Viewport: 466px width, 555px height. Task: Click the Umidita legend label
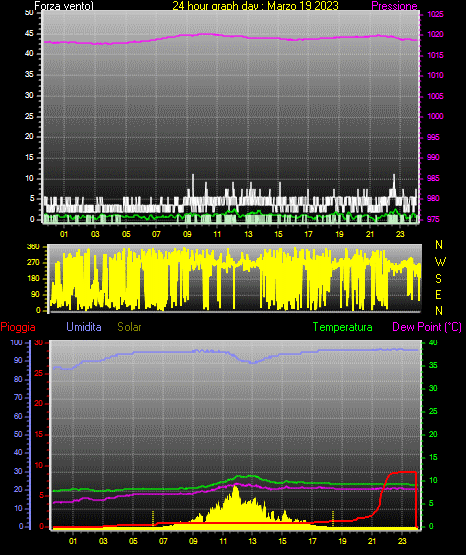coord(84,327)
